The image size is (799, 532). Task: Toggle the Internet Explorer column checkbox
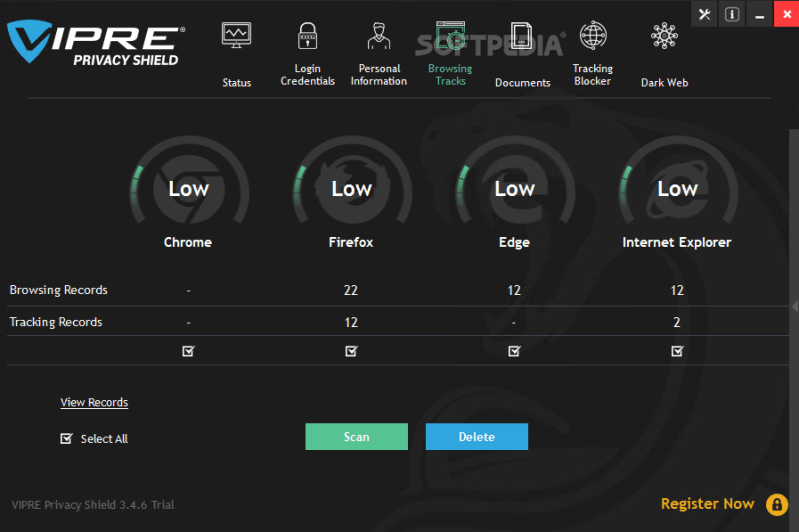pyautogui.click(x=677, y=351)
